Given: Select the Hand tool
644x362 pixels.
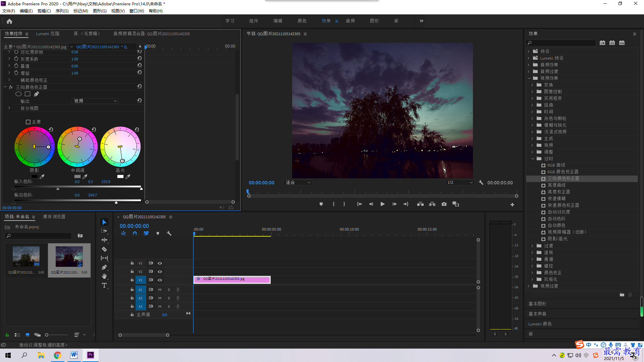Looking at the screenshot, I should [104, 276].
